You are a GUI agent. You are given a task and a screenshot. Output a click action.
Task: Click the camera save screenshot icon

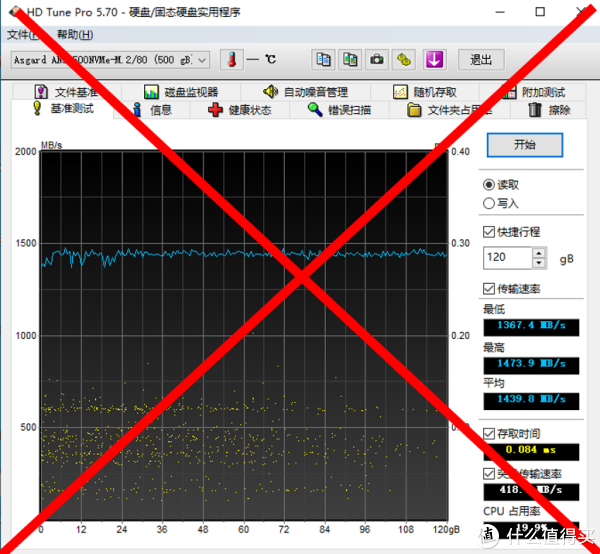(x=377, y=60)
